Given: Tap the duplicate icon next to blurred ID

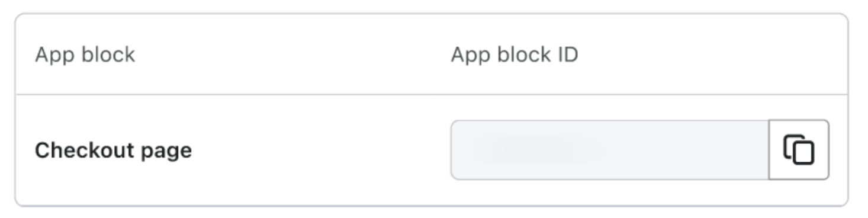Looking at the screenshot, I should (799, 150).
